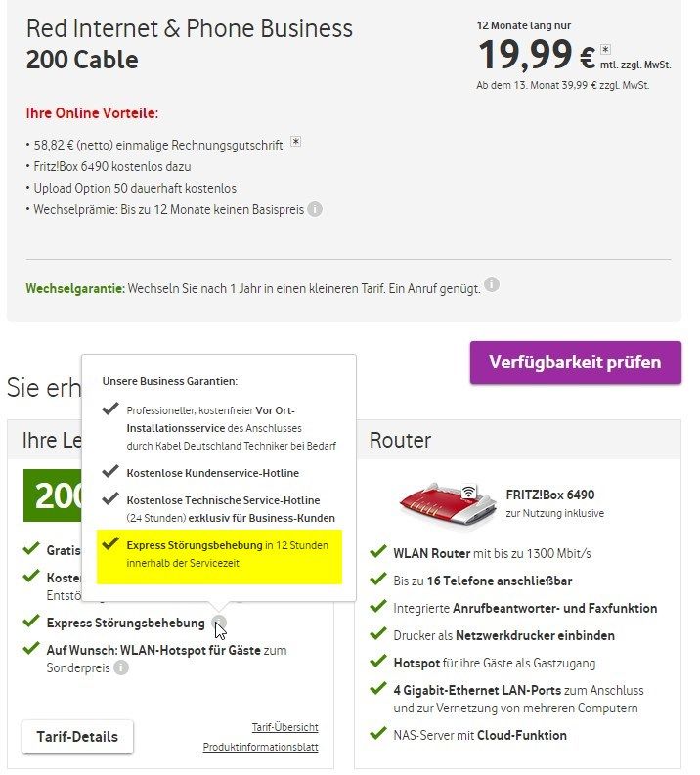Viewport: 700px width, 775px height.
Task: Click Red Internet & Phone Business heading
Action: pyautogui.click(x=190, y=29)
